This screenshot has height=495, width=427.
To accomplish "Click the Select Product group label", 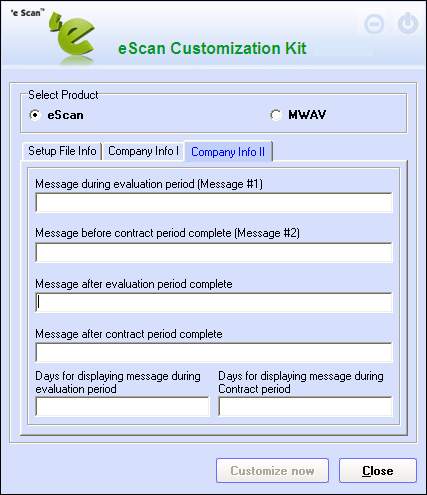I will tap(63, 95).
